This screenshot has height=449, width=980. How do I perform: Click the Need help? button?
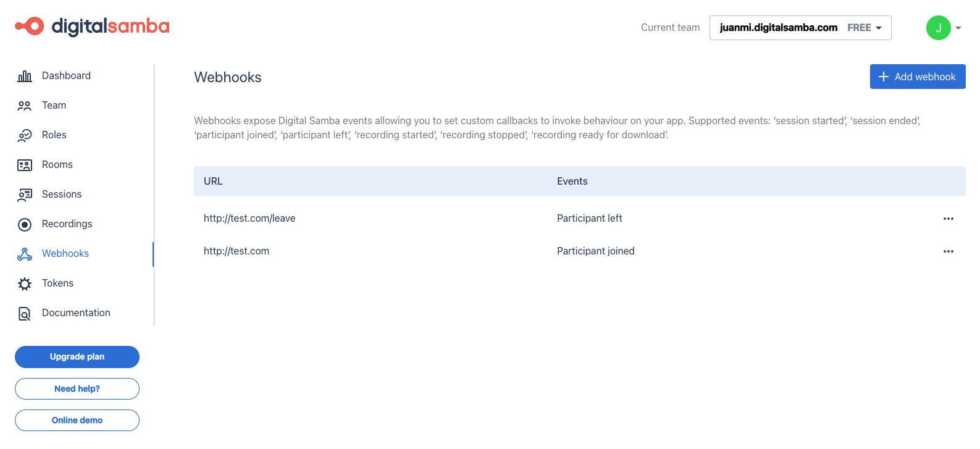[x=77, y=389]
